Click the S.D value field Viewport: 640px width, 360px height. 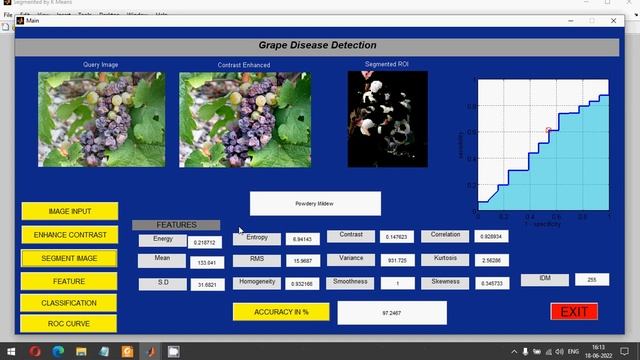click(x=207, y=284)
